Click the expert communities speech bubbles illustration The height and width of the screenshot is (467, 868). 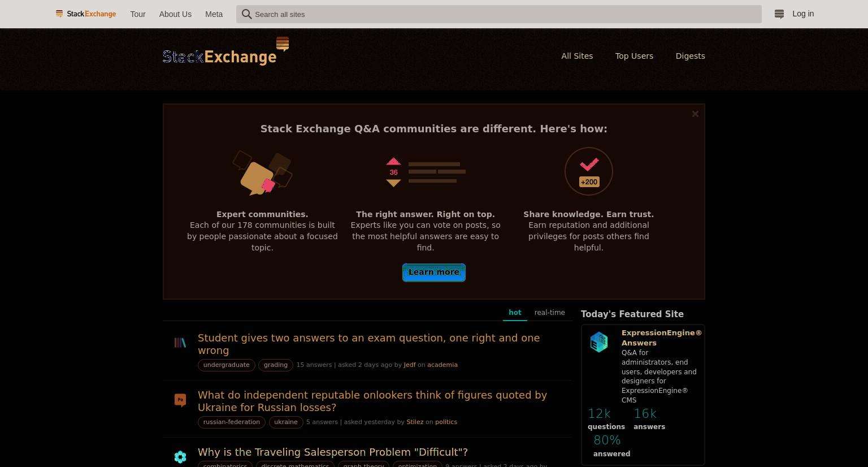(x=262, y=173)
